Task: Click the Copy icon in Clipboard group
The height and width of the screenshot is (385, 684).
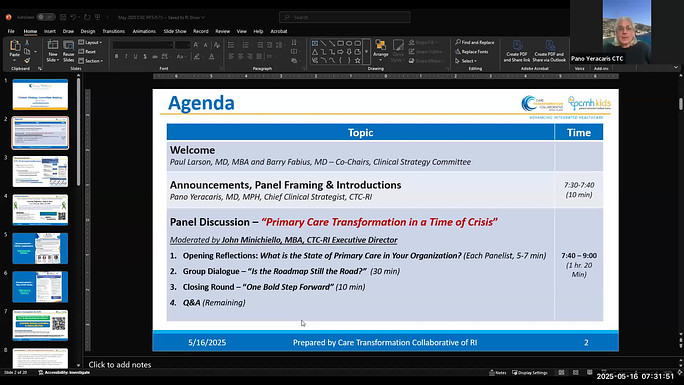Action: pyautogui.click(x=27, y=51)
